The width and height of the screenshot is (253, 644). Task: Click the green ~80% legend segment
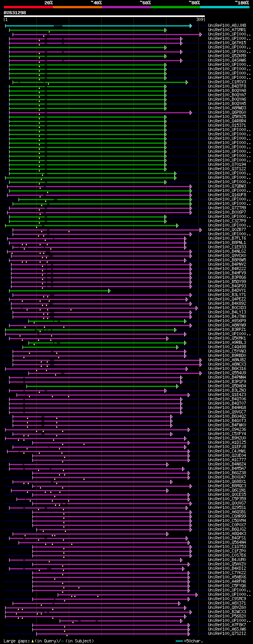click(176, 7)
